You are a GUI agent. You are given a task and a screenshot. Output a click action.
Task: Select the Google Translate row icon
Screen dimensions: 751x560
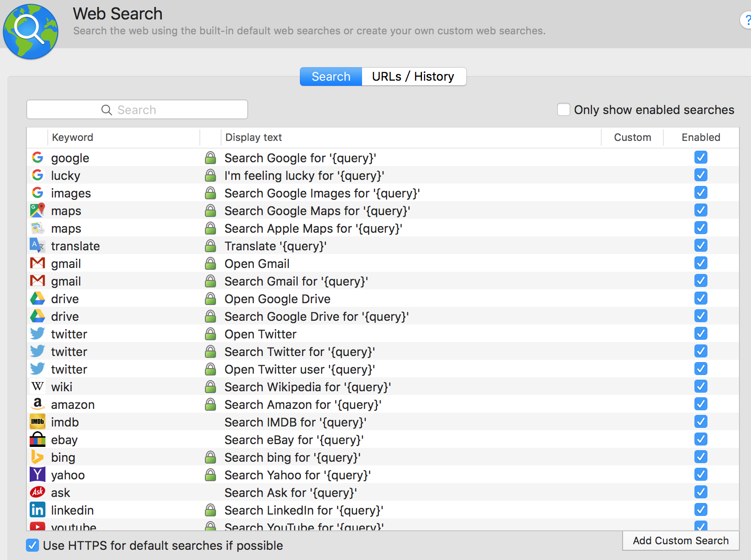[x=37, y=246]
